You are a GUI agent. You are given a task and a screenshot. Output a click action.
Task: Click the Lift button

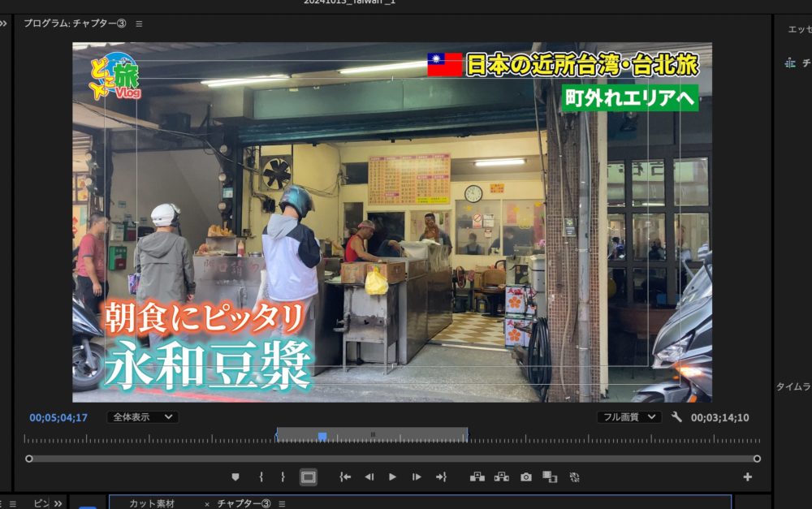(477, 477)
